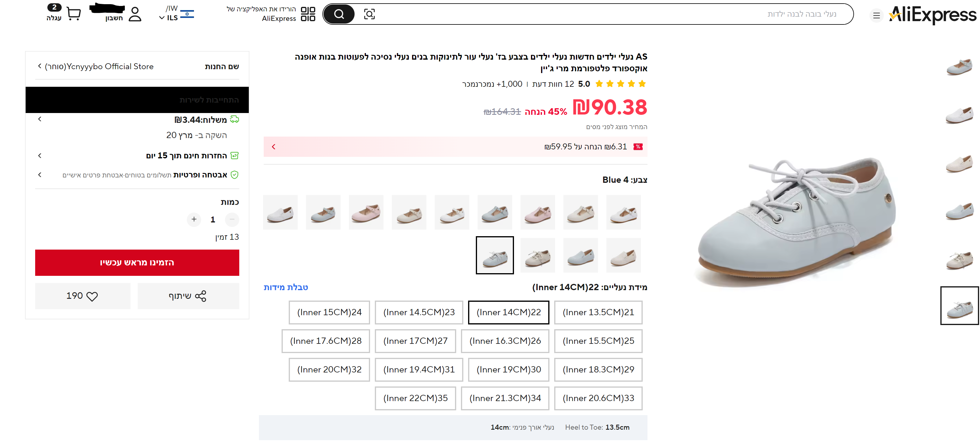Select shoe size (Inner 15CM)24
The width and height of the screenshot is (980, 447).
(329, 312)
